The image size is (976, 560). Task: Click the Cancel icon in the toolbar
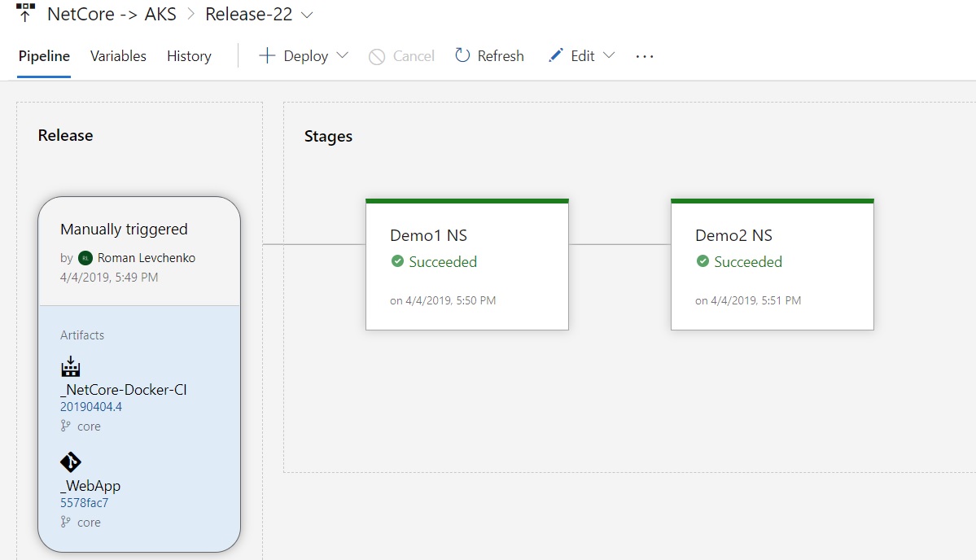[x=377, y=55]
